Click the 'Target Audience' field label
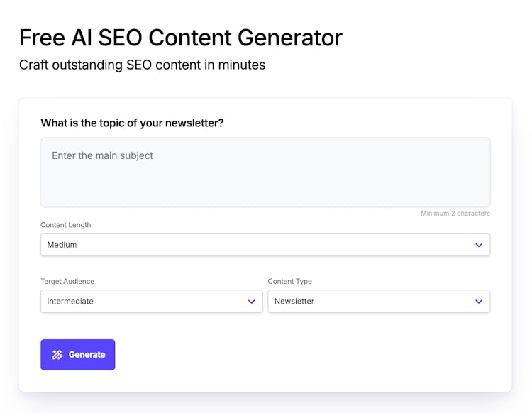This screenshot has width=532, height=413. [x=67, y=282]
